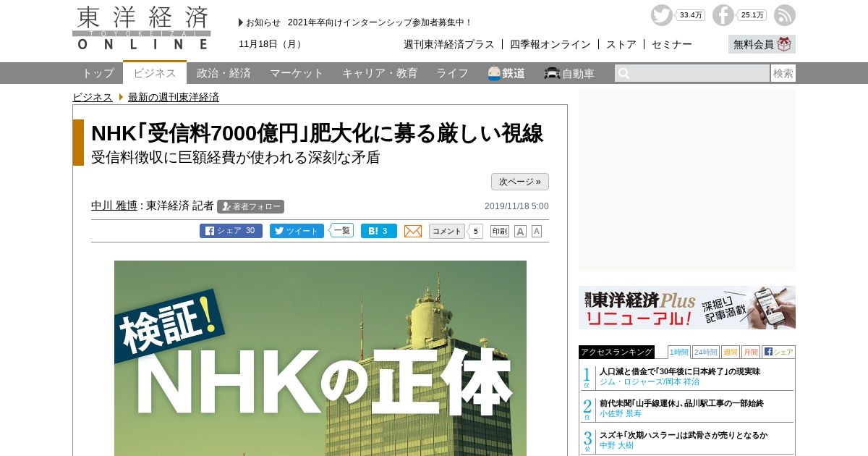Click the NHKの正体 article image
This screenshot has height=456, width=868.
pos(320,358)
